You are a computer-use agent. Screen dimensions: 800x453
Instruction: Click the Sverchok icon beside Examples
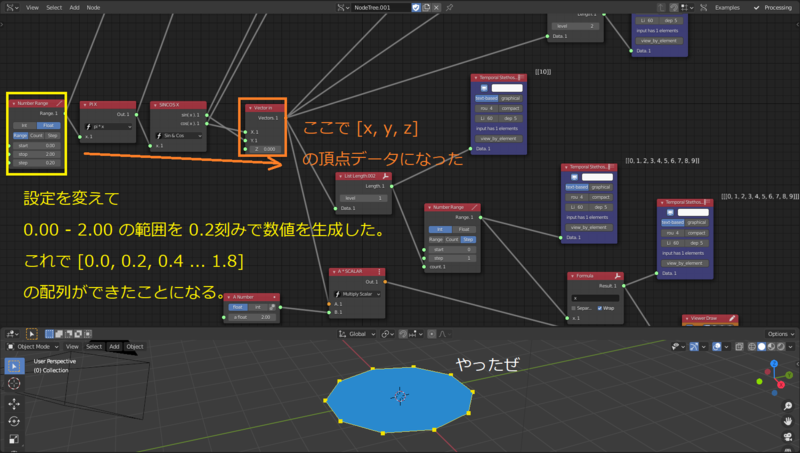[x=704, y=8]
